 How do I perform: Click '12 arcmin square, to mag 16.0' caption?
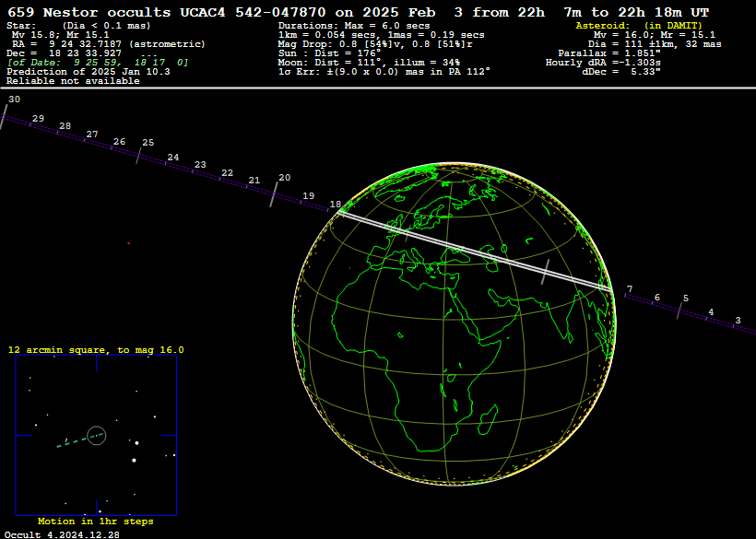pos(96,350)
